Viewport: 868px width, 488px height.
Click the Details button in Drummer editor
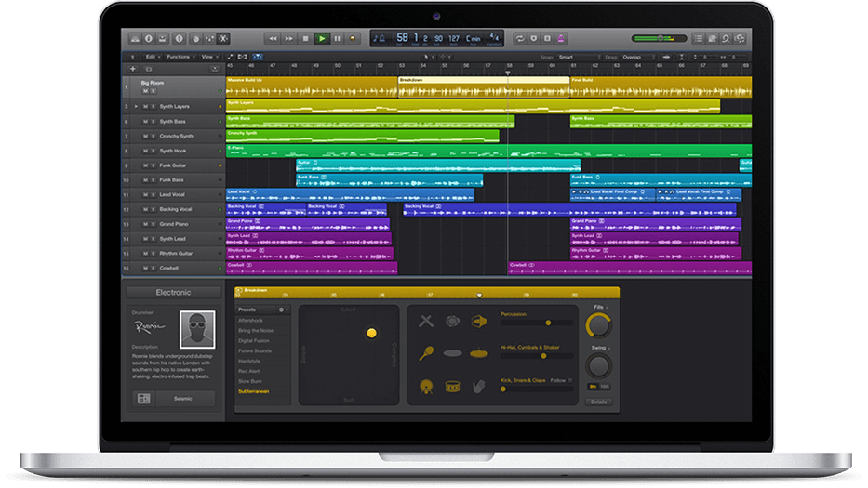click(x=598, y=402)
